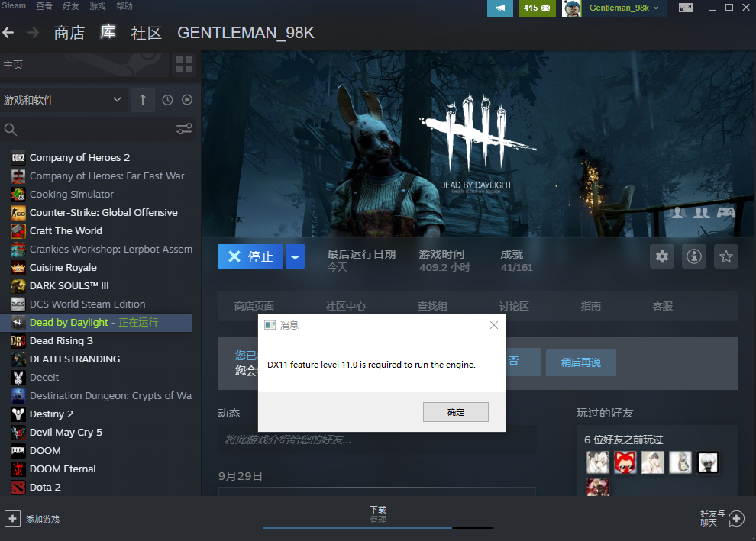Switch to collections grid view icon
Screen dimensions: 756x541
184,65
